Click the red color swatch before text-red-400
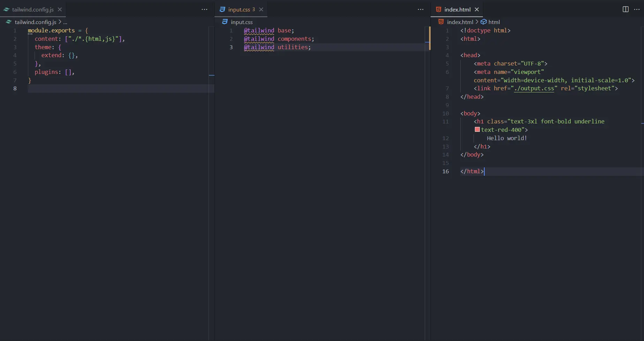Image resolution: width=644 pixels, height=341 pixels. click(477, 130)
